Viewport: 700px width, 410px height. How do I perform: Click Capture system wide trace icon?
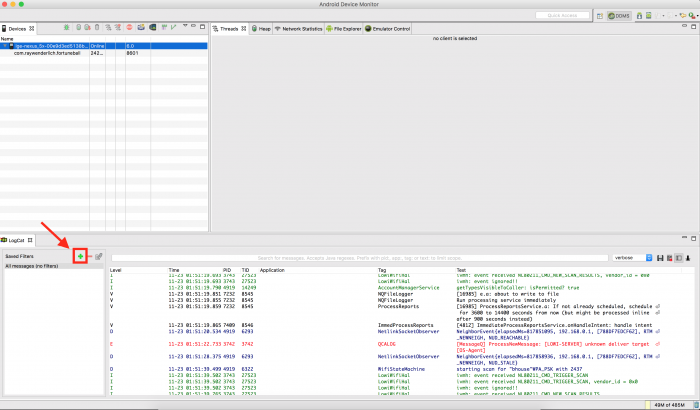(x=164, y=28)
